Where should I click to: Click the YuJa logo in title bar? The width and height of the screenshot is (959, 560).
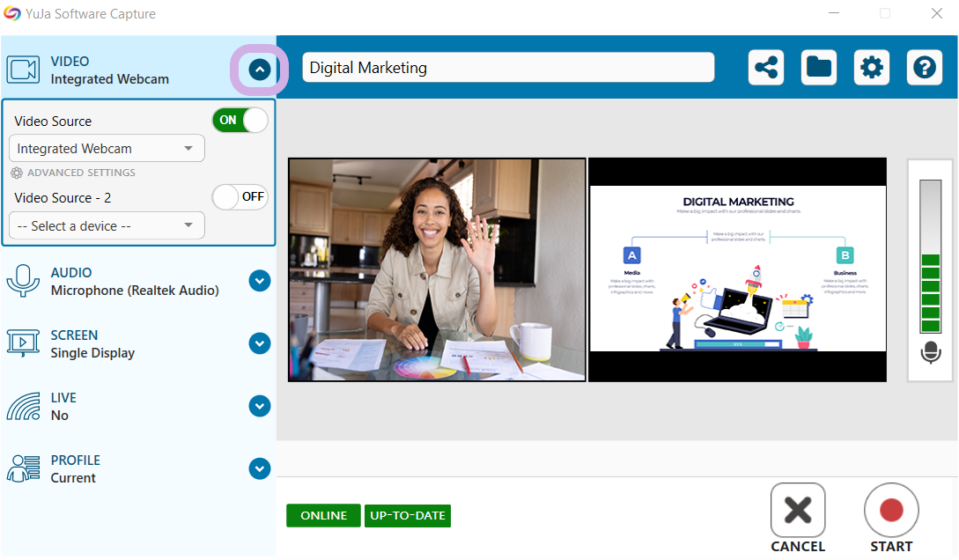[x=11, y=13]
